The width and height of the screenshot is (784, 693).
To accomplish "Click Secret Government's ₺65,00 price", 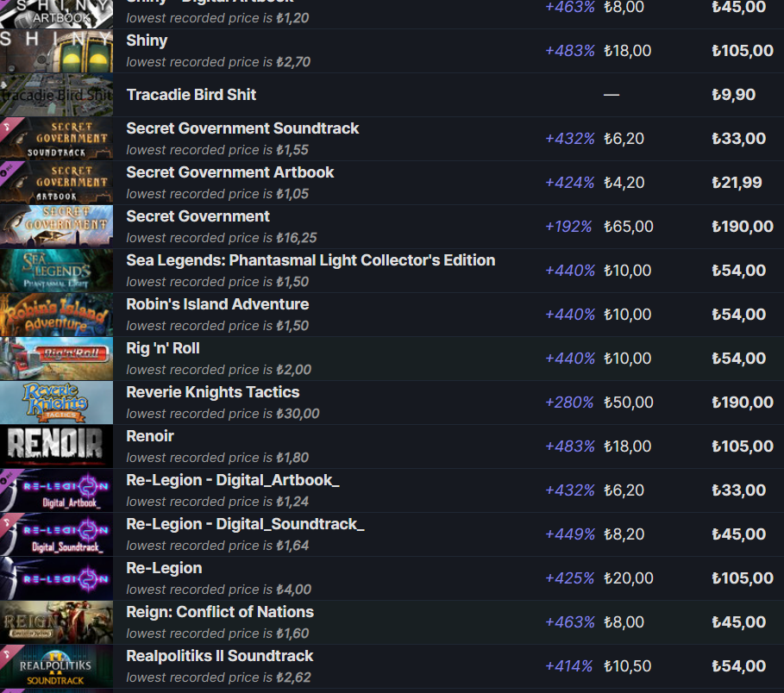I will coord(629,227).
